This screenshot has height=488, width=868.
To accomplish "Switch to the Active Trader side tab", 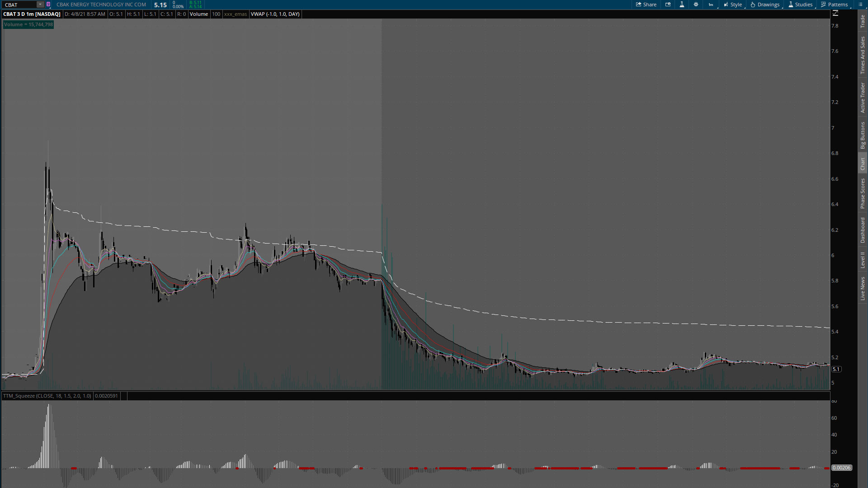I will [x=863, y=98].
